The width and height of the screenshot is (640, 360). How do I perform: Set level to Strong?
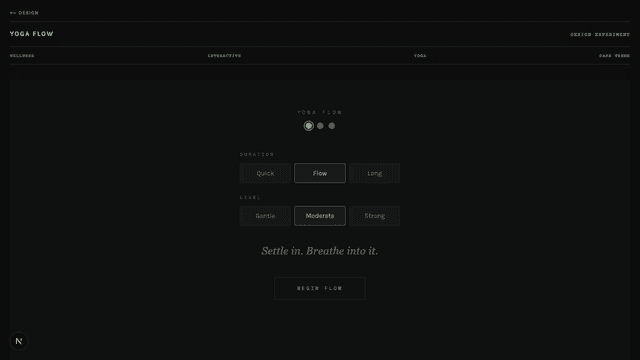click(x=375, y=216)
